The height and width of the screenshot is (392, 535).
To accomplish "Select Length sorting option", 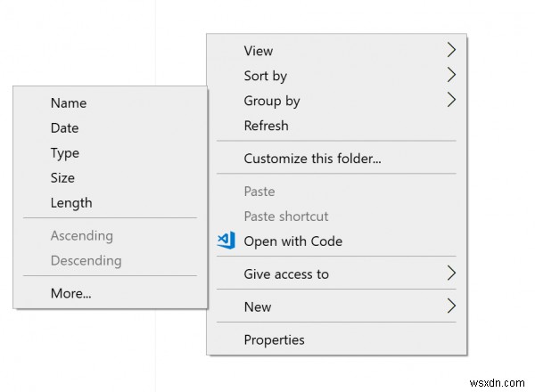I will point(71,203).
